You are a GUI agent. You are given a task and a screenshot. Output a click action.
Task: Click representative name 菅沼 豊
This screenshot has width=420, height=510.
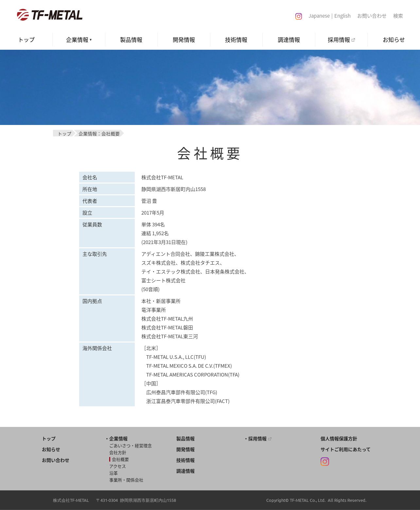pos(149,201)
